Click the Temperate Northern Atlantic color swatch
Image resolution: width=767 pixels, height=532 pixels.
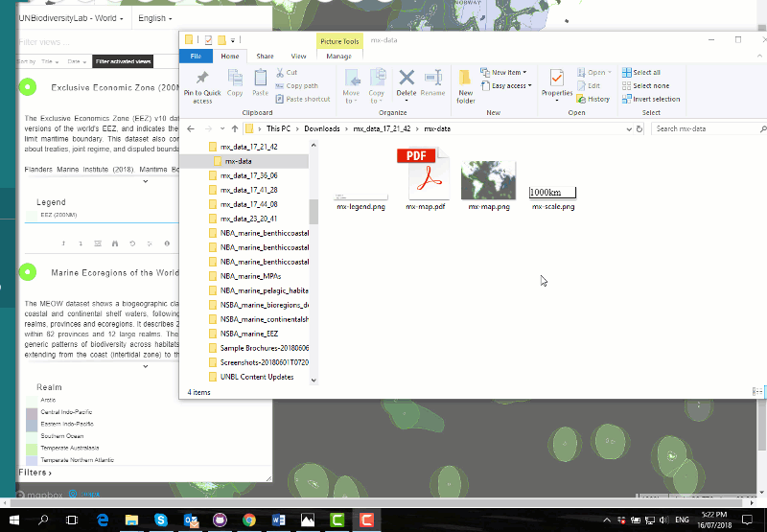(x=32, y=460)
